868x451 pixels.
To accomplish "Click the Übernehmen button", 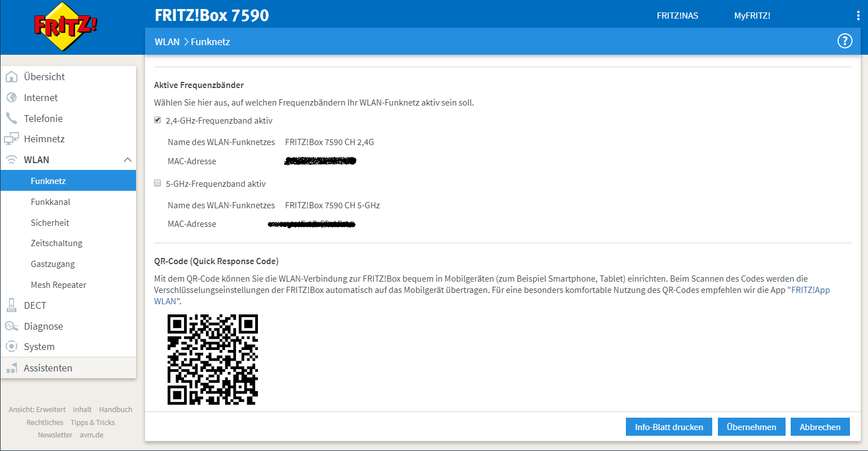I will [751, 427].
